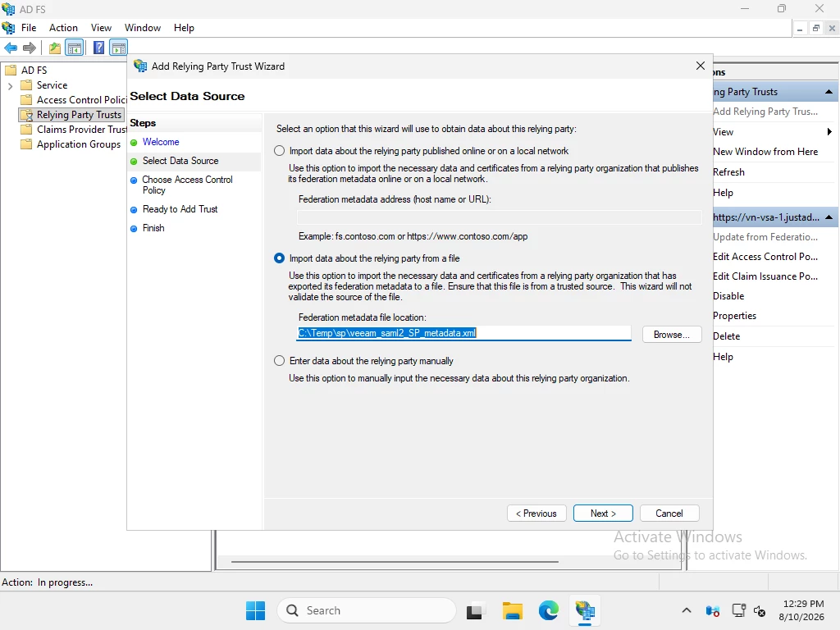Click the muted volume tray icon

point(760,610)
